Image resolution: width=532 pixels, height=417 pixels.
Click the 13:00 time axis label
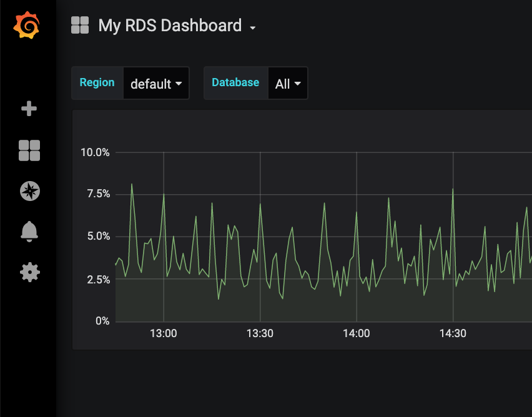point(164,333)
